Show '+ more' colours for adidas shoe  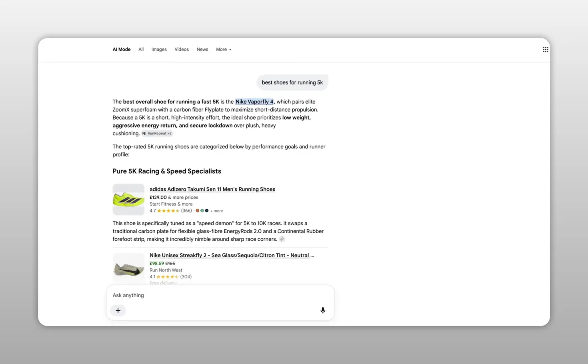tap(217, 211)
